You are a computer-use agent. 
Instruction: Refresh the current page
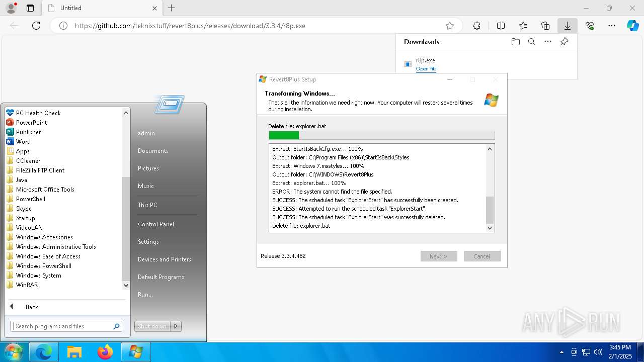(36, 26)
